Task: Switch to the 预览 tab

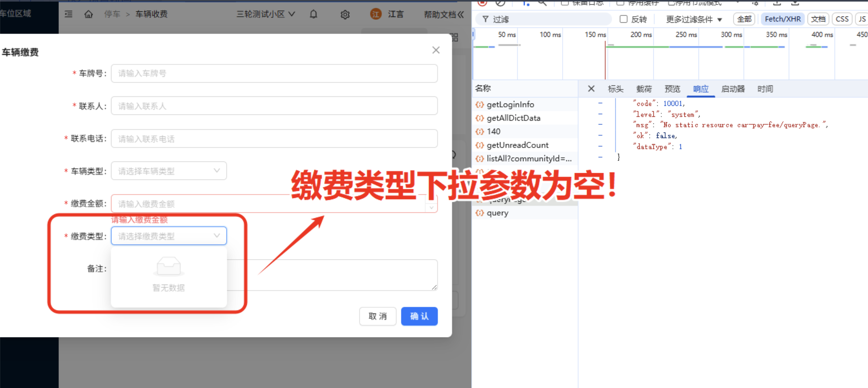Action: click(x=672, y=89)
